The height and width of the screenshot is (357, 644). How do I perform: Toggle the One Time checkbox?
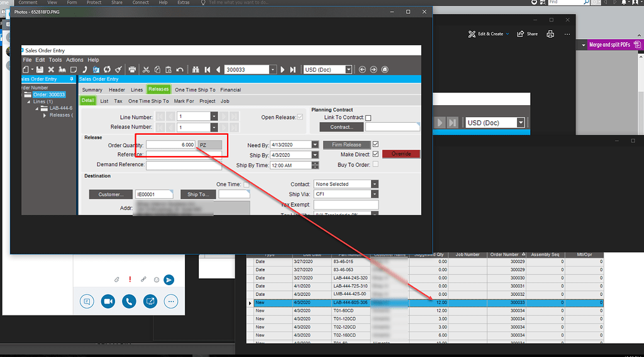point(247,184)
